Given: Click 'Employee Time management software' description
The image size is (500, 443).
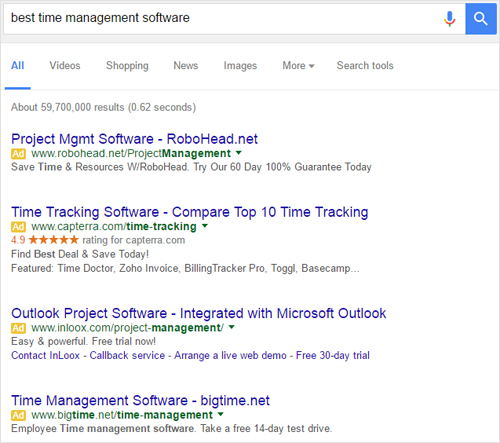Looking at the screenshot, I should point(172,428).
